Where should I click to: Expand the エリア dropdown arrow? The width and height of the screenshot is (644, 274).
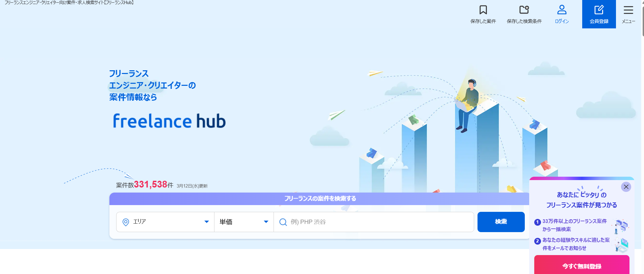pos(206,222)
